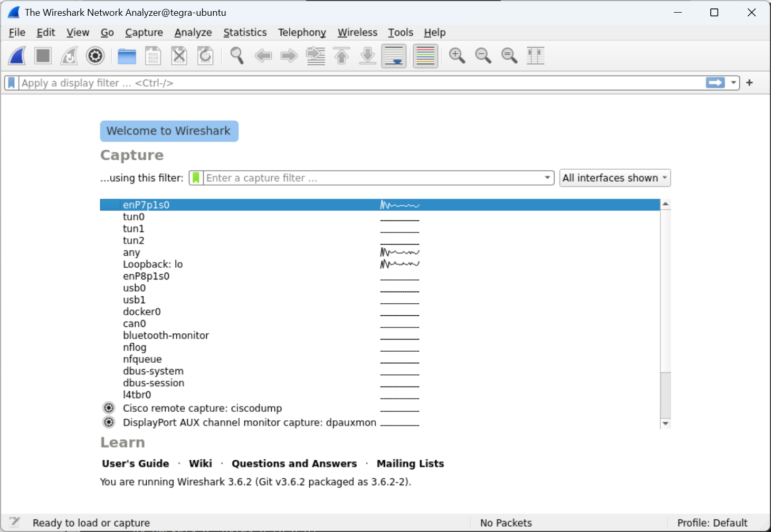Open the View menu
771x532 pixels.
click(78, 32)
